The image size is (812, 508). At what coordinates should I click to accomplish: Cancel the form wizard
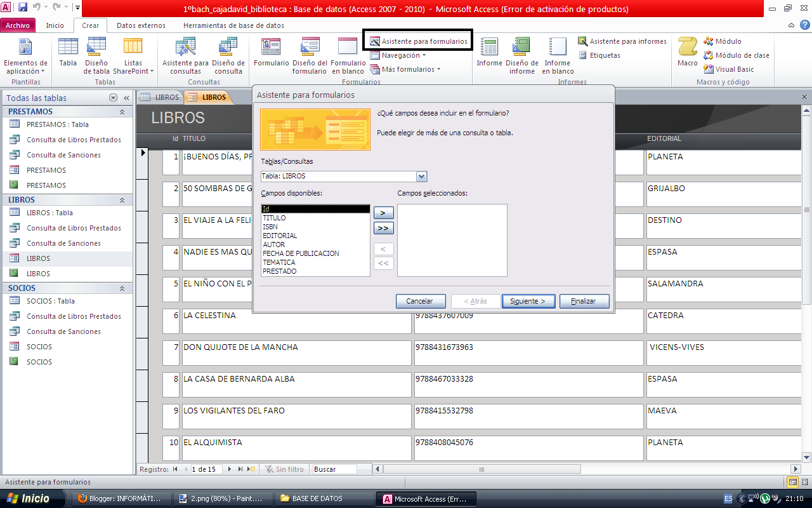[x=421, y=301]
